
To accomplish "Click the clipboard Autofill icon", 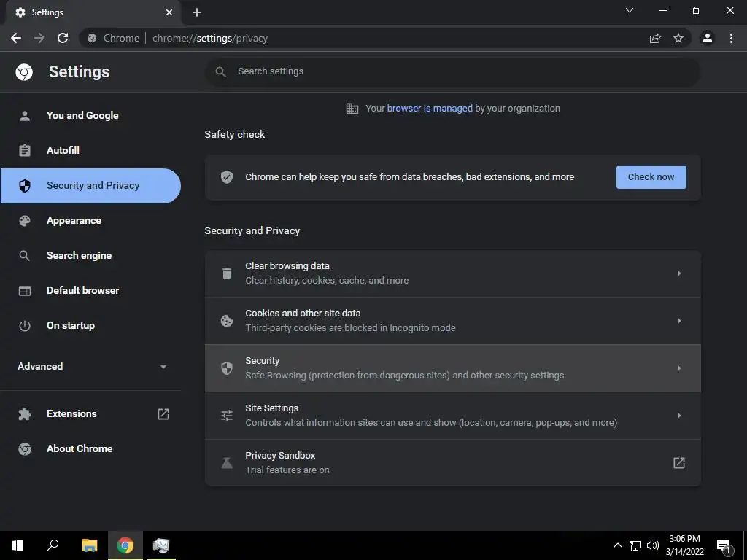I will (x=25, y=150).
